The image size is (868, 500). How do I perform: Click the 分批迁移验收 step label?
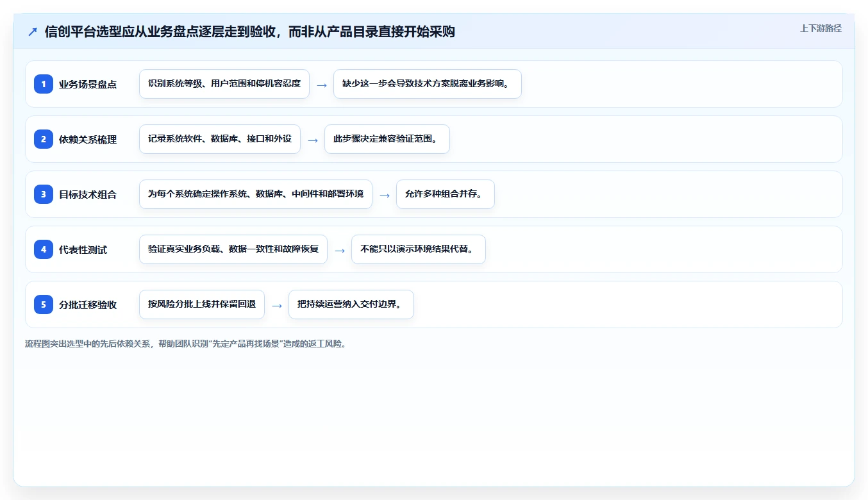[x=88, y=305]
